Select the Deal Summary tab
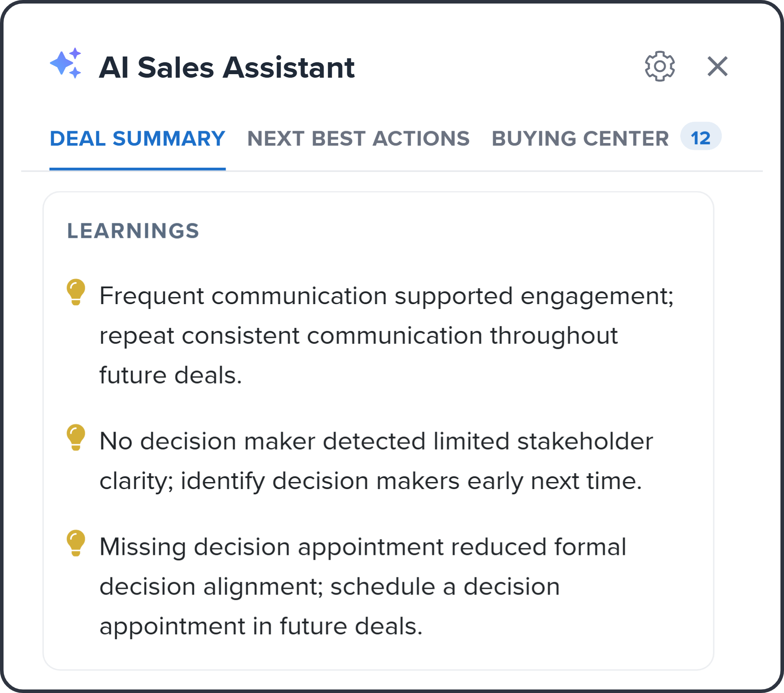Image resolution: width=784 pixels, height=693 pixels. click(x=137, y=139)
